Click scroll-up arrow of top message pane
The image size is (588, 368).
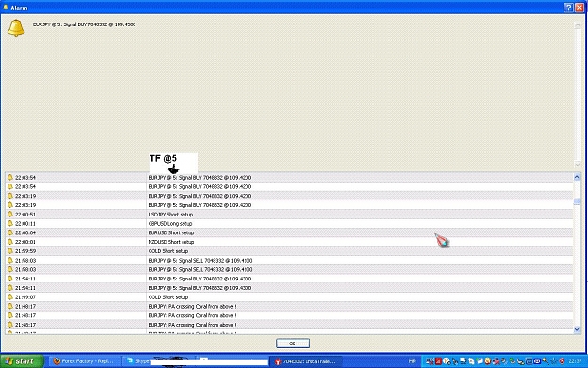578,25
